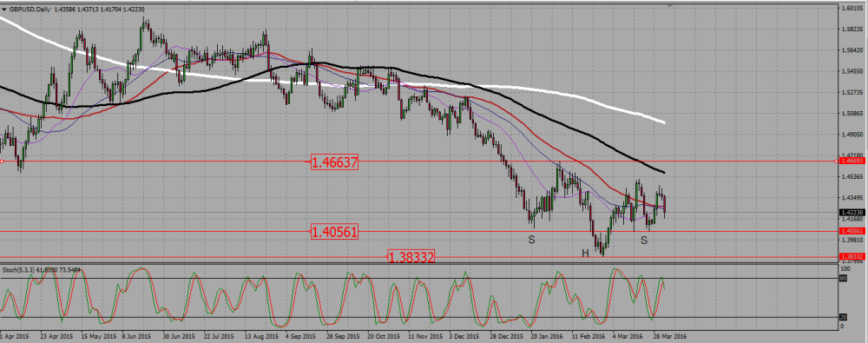The image size is (868, 343).
Task: Click the 1.43495 price axis label
Action: (852, 198)
